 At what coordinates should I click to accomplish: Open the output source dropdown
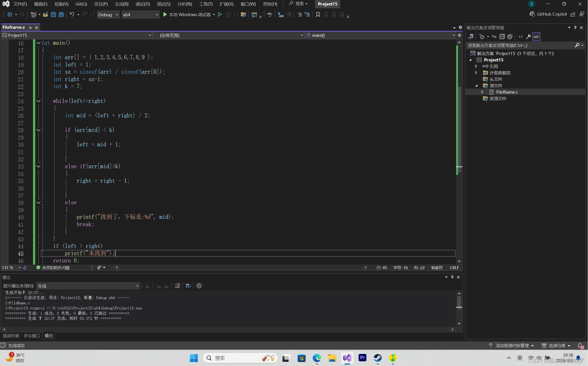click(88, 286)
